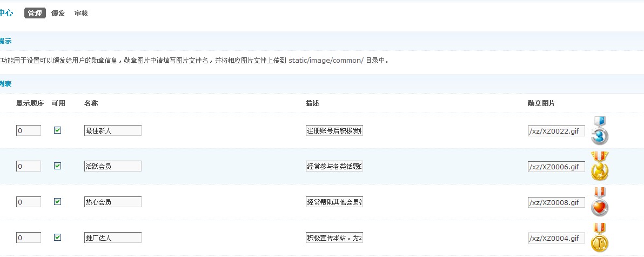Viewport: 644px width, 257px height.
Task: Click display order field for 推广达人
Action: pyautogui.click(x=28, y=238)
